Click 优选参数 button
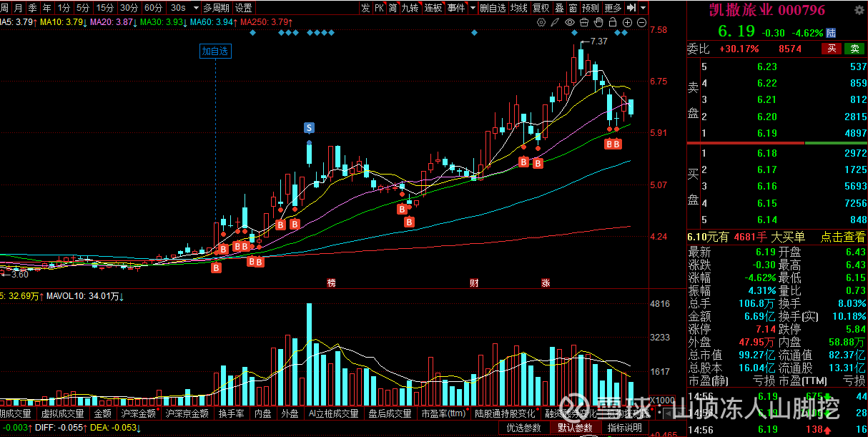The height and width of the screenshot is (437, 868). (x=524, y=428)
